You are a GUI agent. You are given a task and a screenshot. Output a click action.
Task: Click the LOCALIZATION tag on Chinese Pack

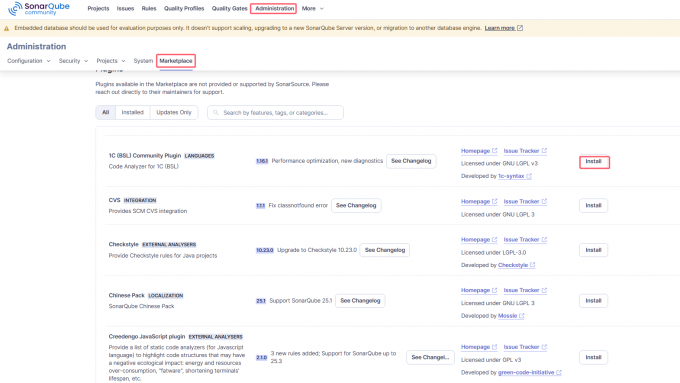point(166,296)
